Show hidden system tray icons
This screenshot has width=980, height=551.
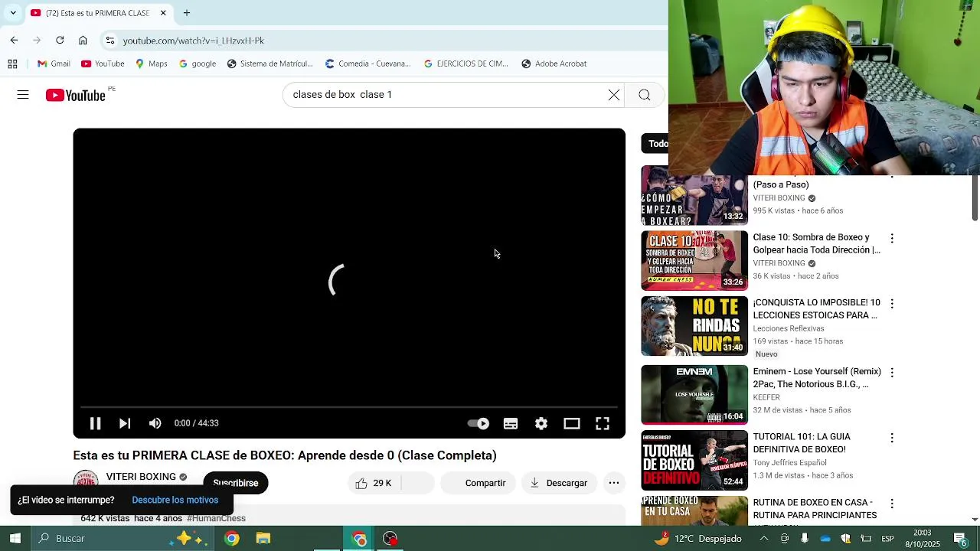(764, 539)
